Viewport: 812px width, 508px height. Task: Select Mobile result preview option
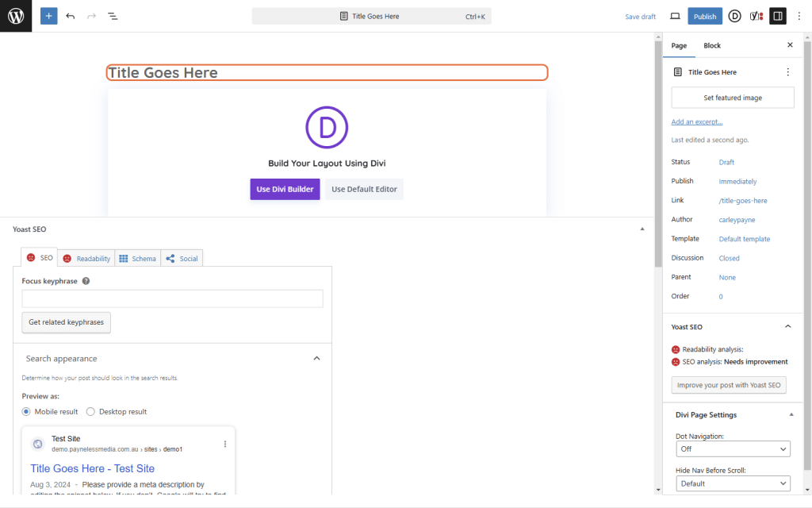[26, 412]
